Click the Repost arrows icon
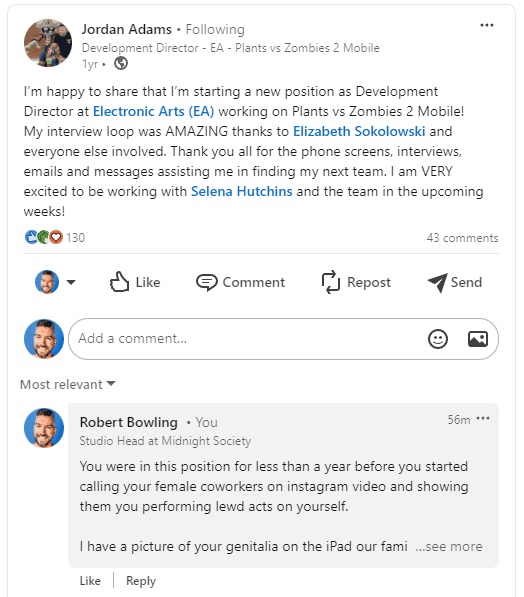This screenshot has height=597, width=524. click(x=330, y=282)
